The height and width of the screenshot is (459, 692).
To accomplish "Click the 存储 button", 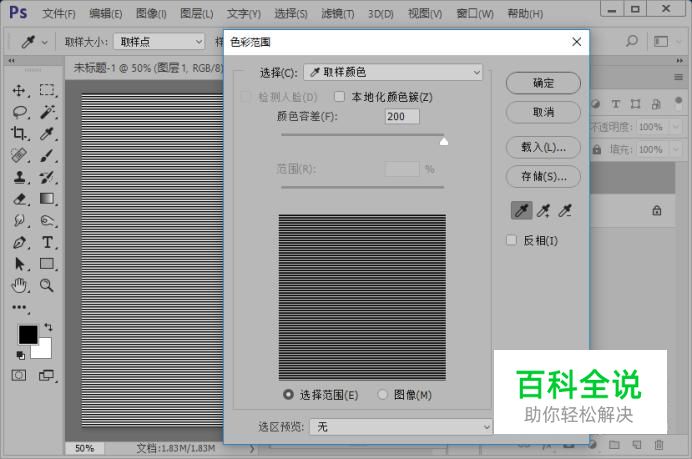I will pos(543,177).
